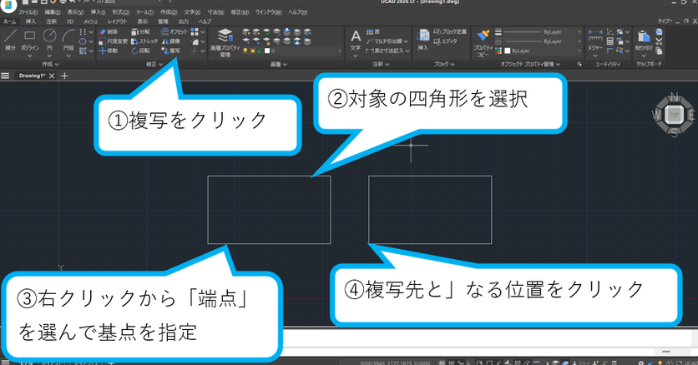This screenshot has width=698, height=365.
Task: Toggle current layer on/off lightbulb
Action: click(x=245, y=51)
